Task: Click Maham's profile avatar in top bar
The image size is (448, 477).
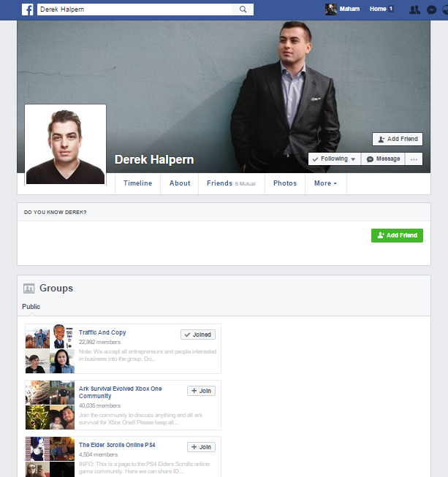Action: (x=331, y=9)
